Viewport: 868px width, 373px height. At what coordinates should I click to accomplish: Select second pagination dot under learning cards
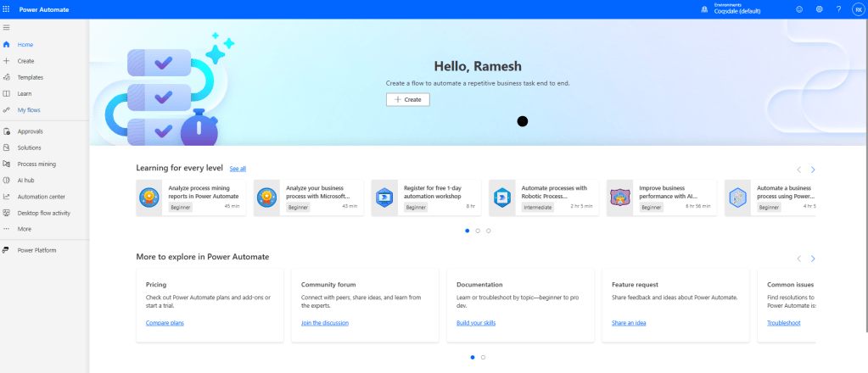pos(478,231)
